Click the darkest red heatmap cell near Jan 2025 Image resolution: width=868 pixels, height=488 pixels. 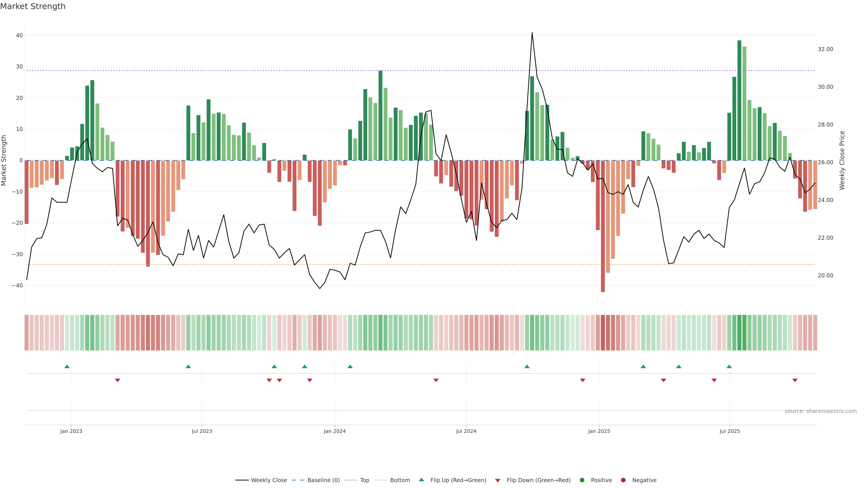pos(603,332)
